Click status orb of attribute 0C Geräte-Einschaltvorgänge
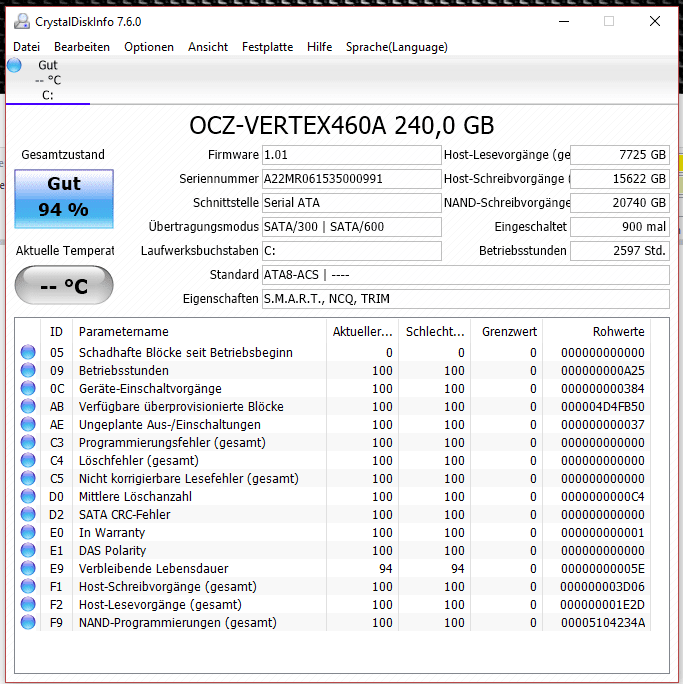 [28, 388]
